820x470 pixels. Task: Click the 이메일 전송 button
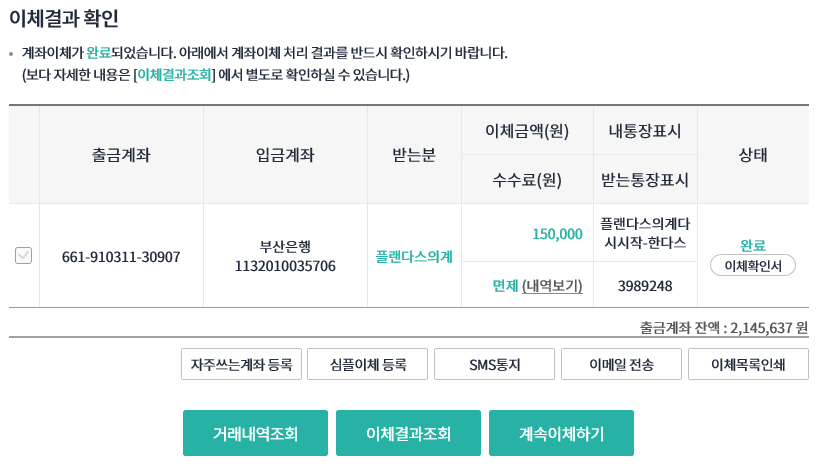point(621,365)
